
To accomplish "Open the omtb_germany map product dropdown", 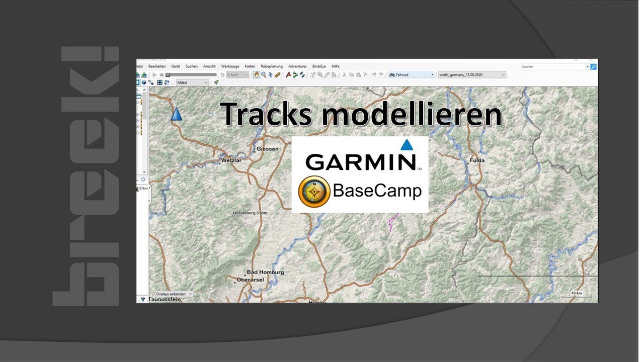I will (x=472, y=74).
